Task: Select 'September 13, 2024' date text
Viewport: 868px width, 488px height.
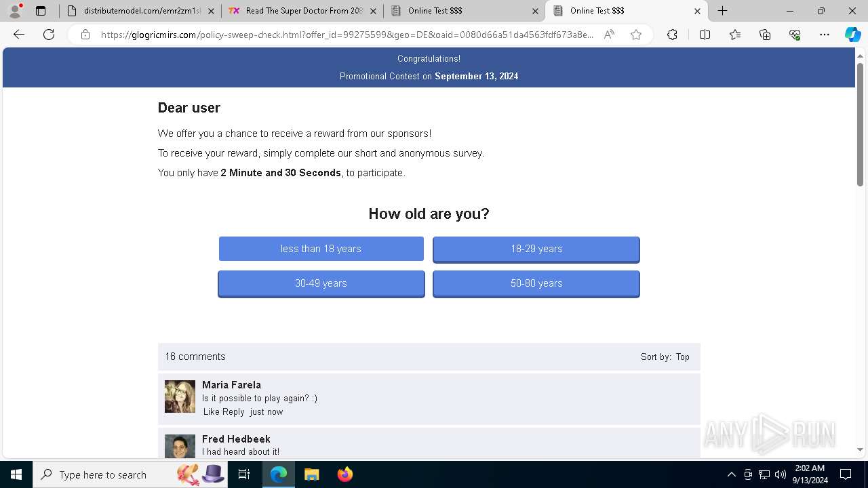Action: [x=476, y=76]
